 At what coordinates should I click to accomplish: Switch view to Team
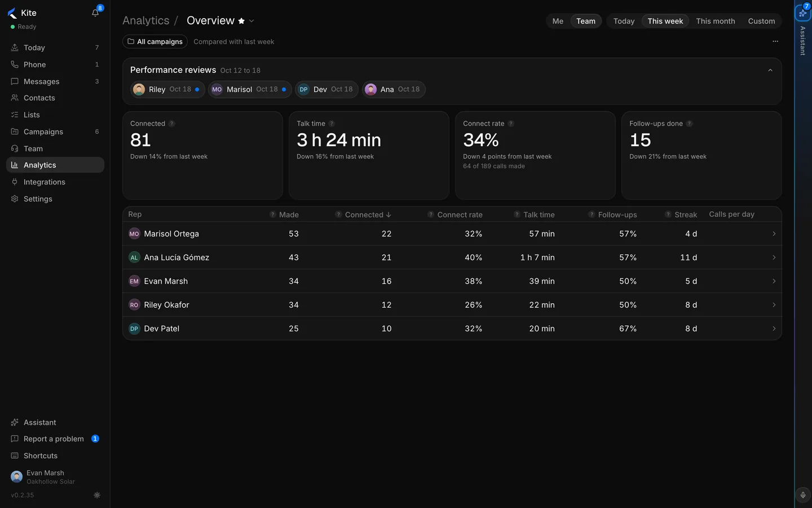pyautogui.click(x=586, y=21)
